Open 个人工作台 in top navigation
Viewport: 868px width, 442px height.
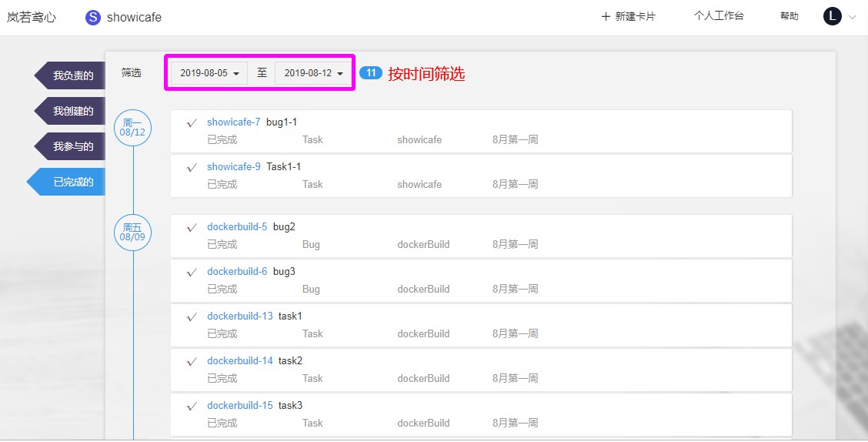[x=719, y=16]
